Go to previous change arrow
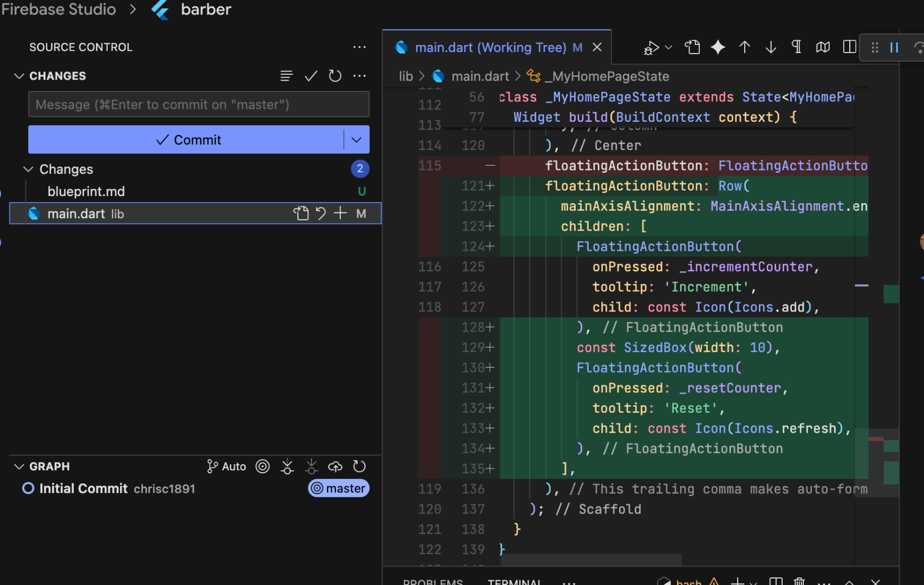 [x=745, y=48]
